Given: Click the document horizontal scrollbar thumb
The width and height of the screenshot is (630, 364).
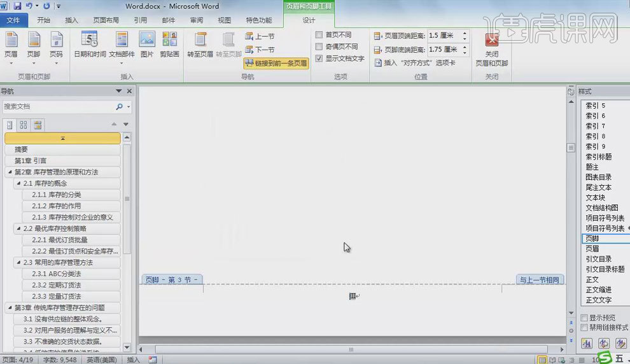Looking at the screenshot, I should [x=351, y=349].
